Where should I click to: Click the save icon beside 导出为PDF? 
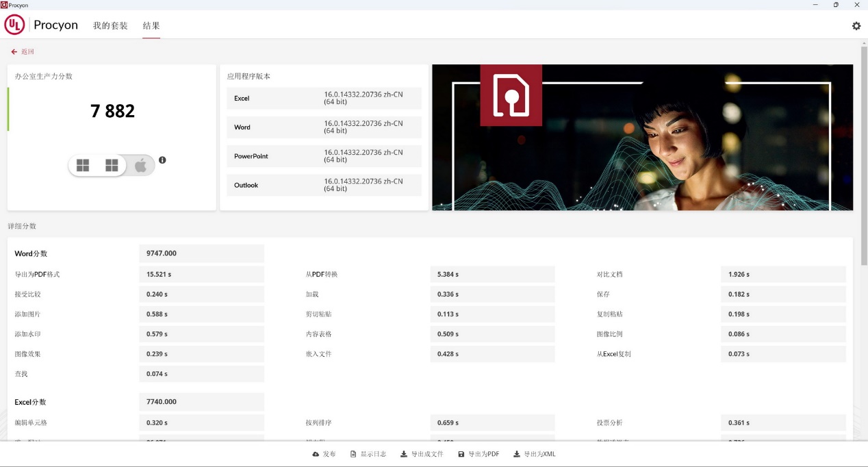click(461, 453)
